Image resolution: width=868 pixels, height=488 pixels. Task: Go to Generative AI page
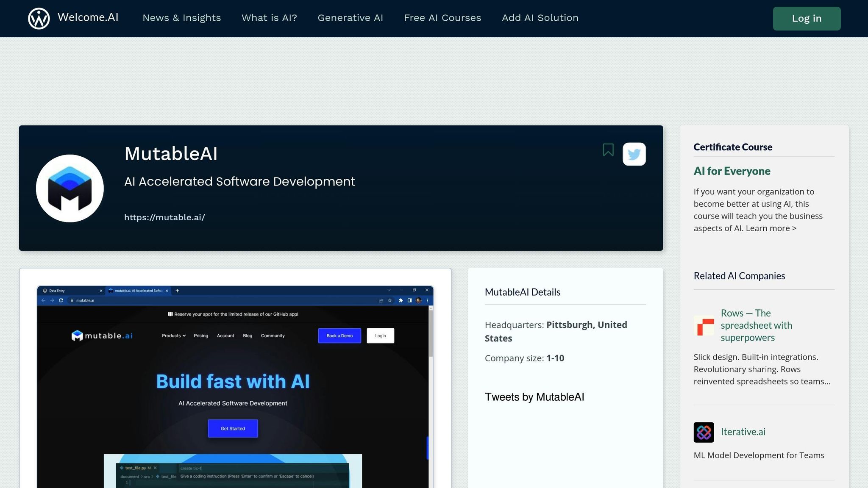pos(351,18)
